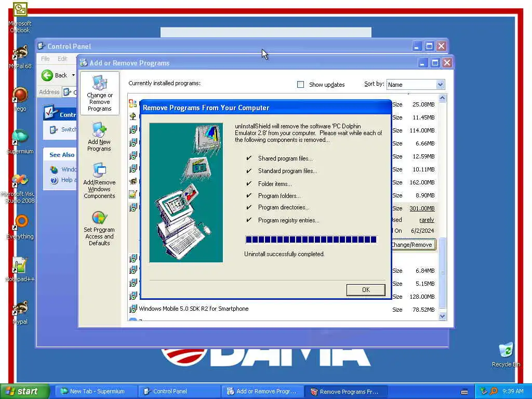Switch to Control Panel taskbar item
The image size is (532, 399).
(x=179, y=391)
